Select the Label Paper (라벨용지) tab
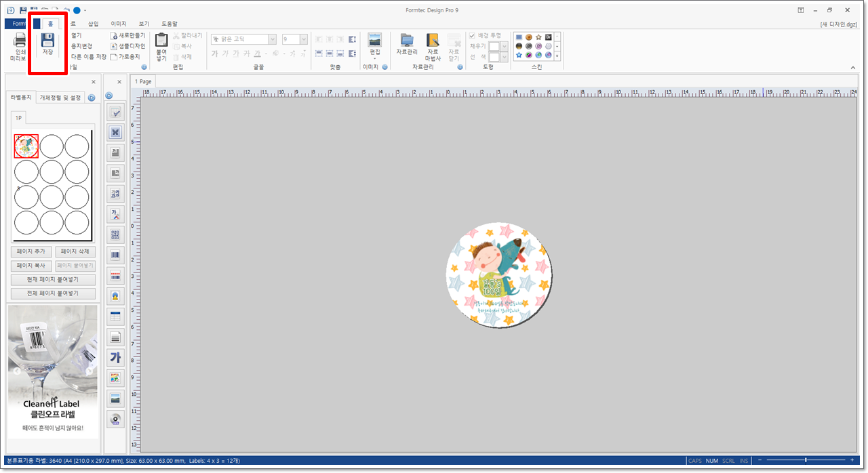Viewport: 868px width, 473px height. tap(21, 97)
